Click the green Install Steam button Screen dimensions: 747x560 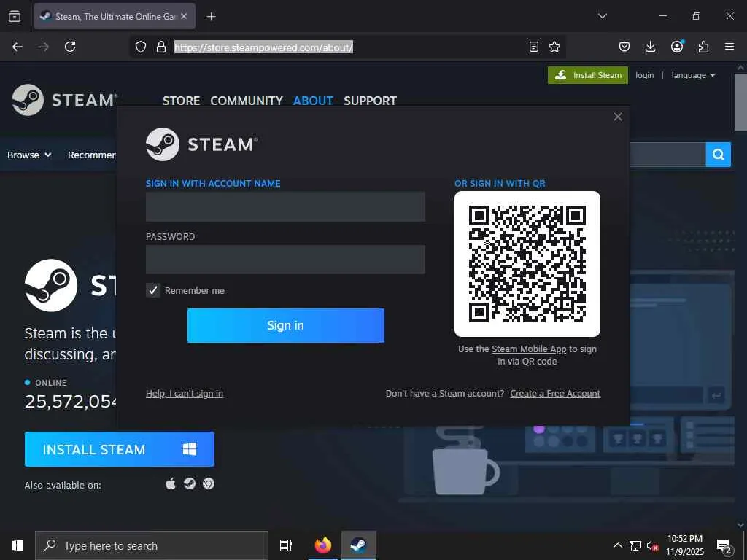588,75
